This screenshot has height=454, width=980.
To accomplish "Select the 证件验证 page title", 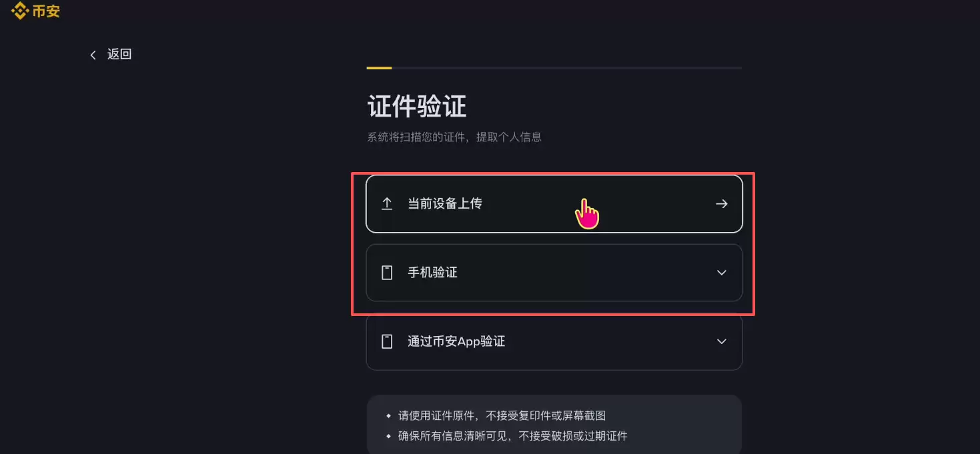I will (x=418, y=106).
